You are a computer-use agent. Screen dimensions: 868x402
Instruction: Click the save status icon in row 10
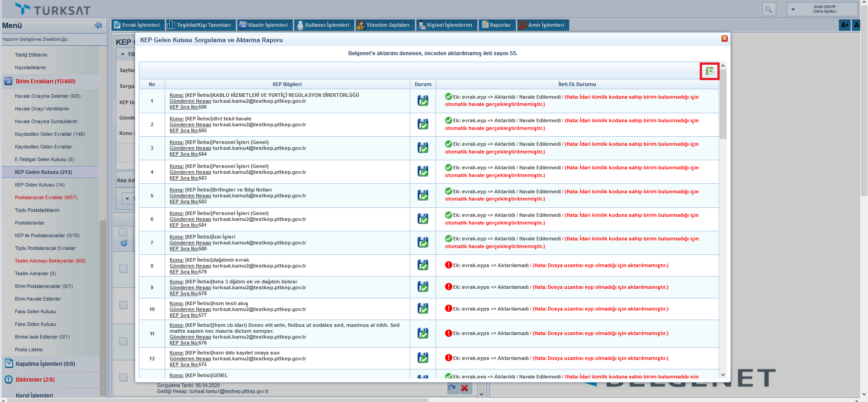click(x=422, y=309)
